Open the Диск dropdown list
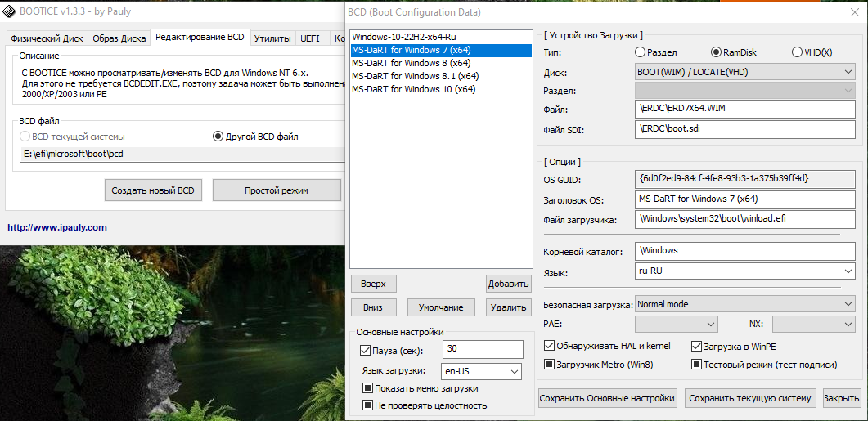Screen dimensions: 868x421 (x=744, y=72)
